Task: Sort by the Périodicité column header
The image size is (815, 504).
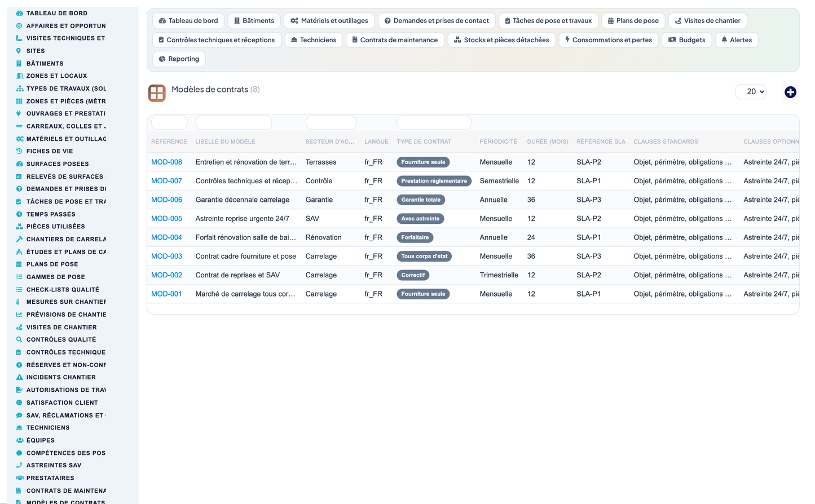Action: [498, 142]
